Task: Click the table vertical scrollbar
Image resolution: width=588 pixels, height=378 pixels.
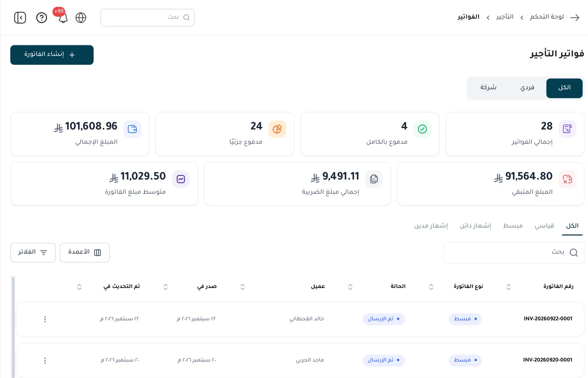Action: (13, 327)
